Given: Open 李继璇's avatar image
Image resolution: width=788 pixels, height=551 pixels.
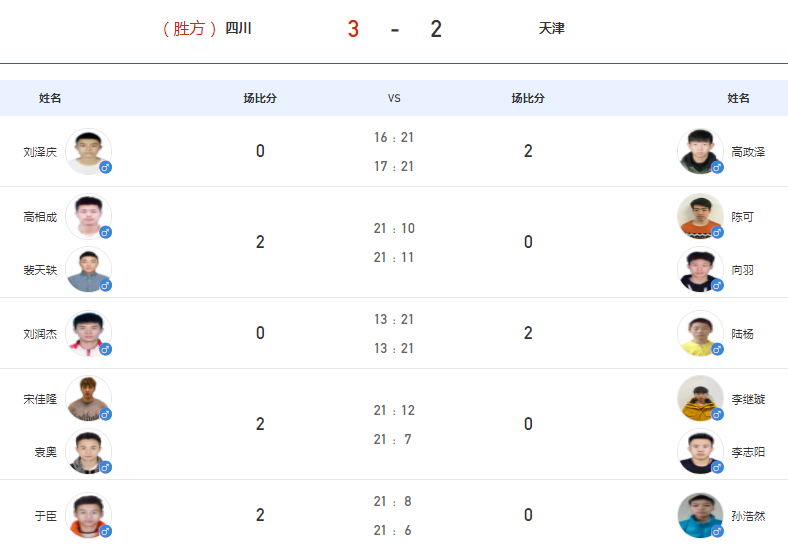Looking at the screenshot, I should pyautogui.click(x=700, y=399).
